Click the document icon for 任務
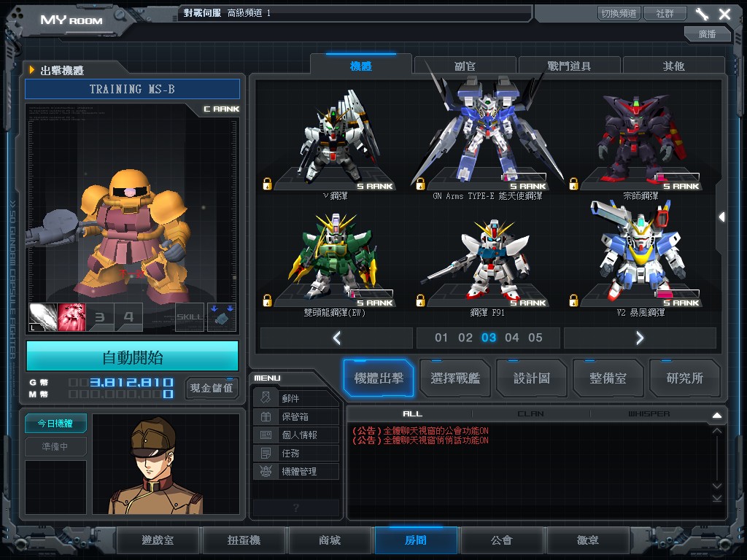Viewport: 747px width, 560px height. tap(266, 453)
